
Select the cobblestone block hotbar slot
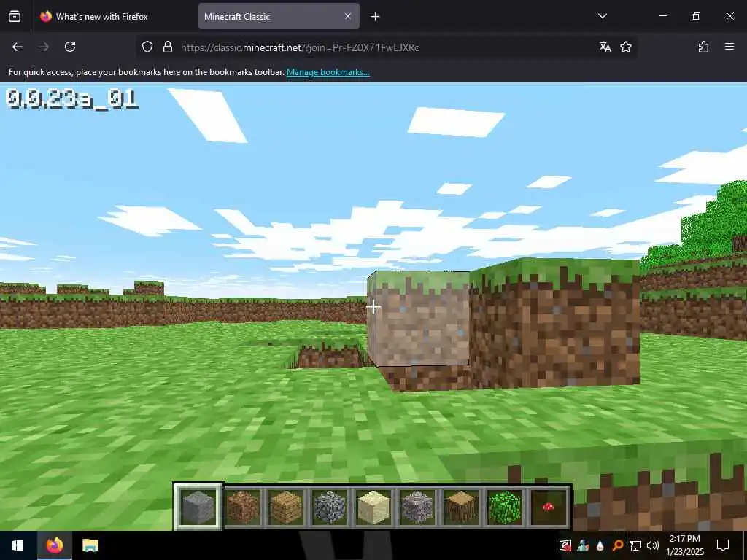click(x=330, y=507)
